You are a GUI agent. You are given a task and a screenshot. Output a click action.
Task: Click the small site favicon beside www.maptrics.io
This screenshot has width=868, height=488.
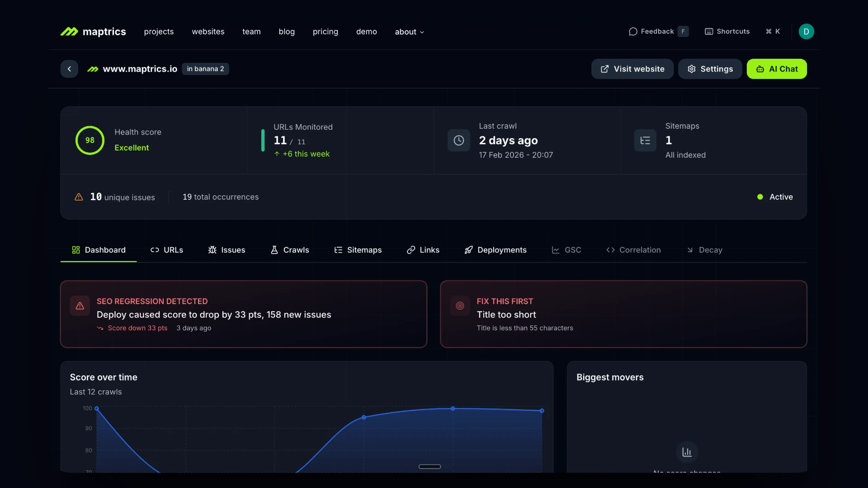point(93,69)
